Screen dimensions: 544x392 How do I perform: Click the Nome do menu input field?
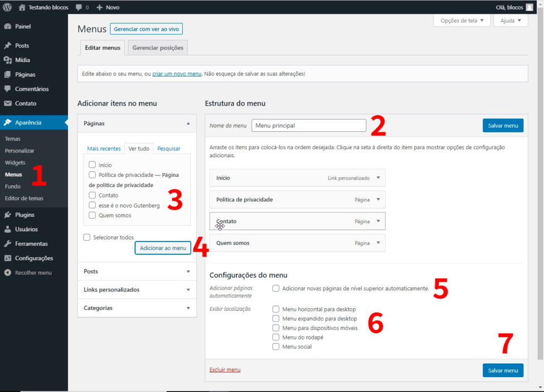309,125
